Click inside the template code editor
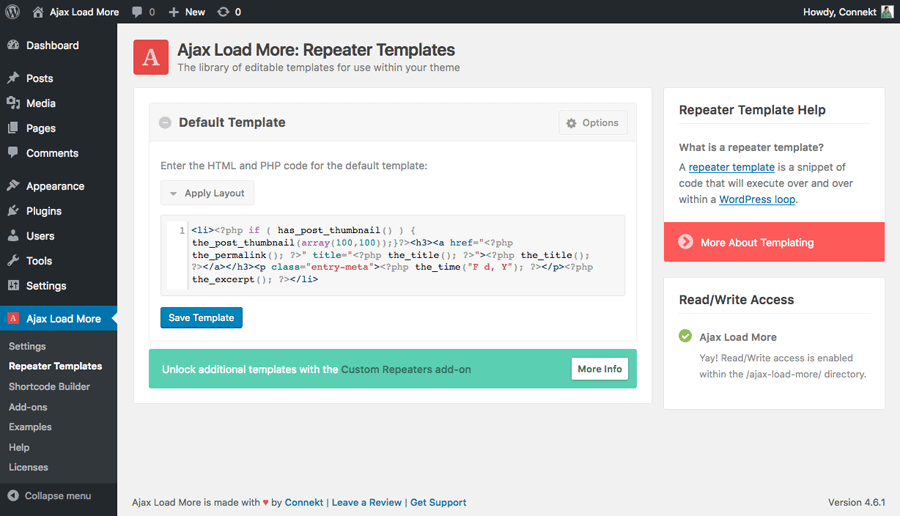Image resolution: width=900 pixels, height=516 pixels. pos(393,255)
